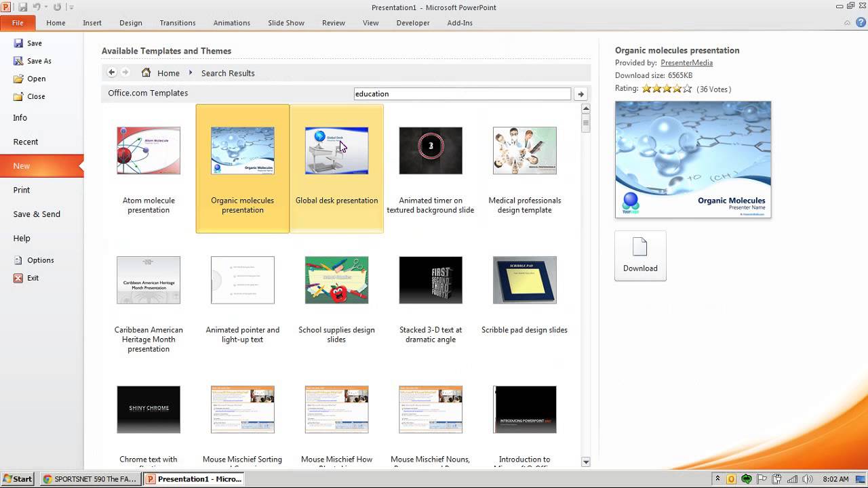Click the search arrow button
This screenshot has width=868, height=488.
coord(580,94)
